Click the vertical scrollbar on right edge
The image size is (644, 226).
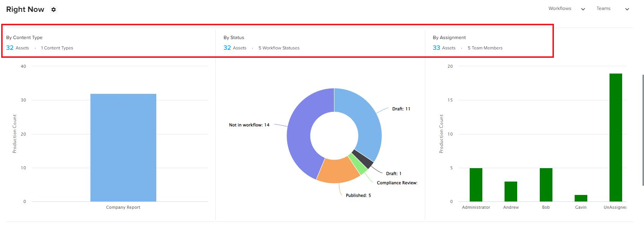coord(643,130)
